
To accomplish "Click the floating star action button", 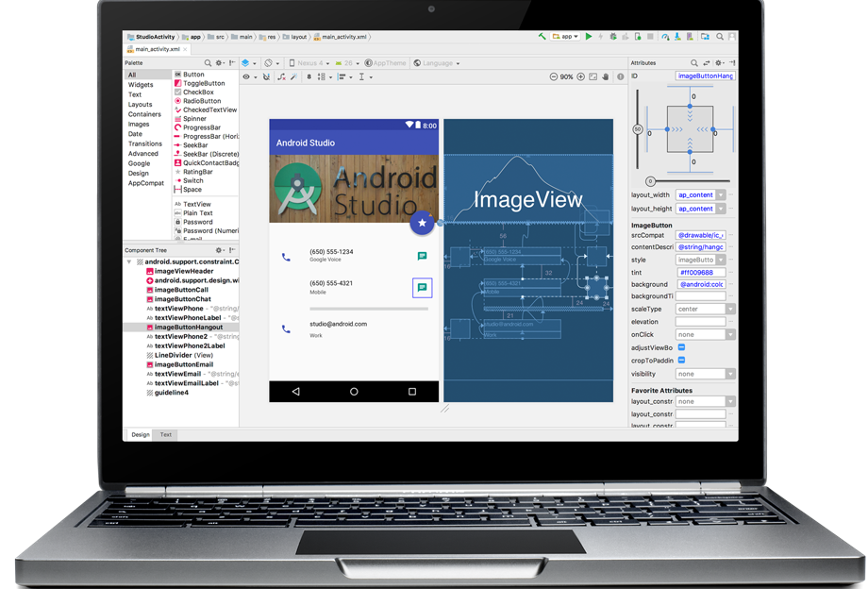I will tap(422, 223).
